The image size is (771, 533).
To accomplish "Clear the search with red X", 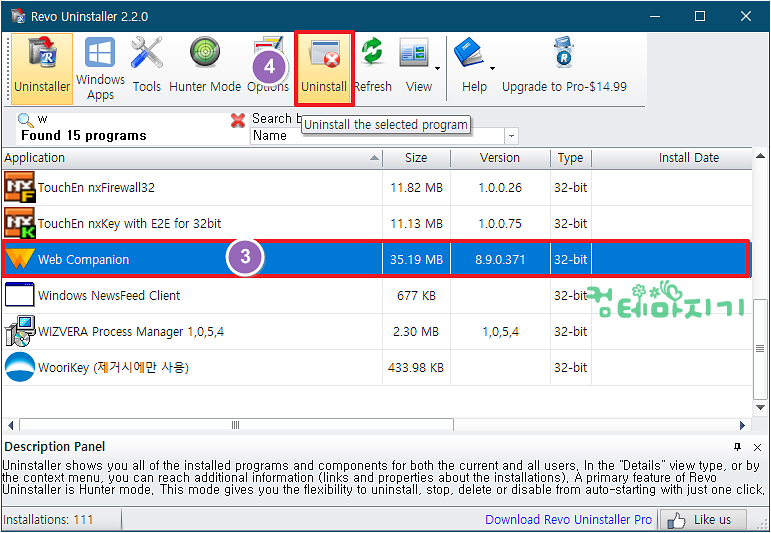I will point(238,120).
